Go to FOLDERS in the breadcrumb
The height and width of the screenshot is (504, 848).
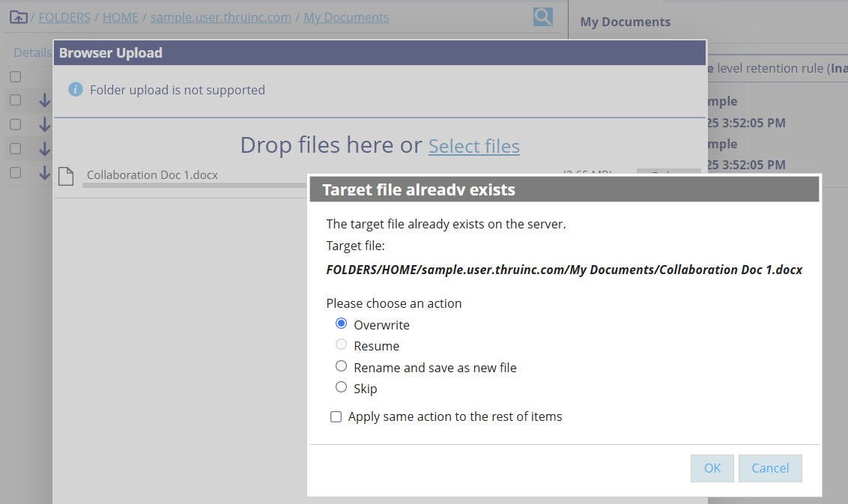[64, 17]
